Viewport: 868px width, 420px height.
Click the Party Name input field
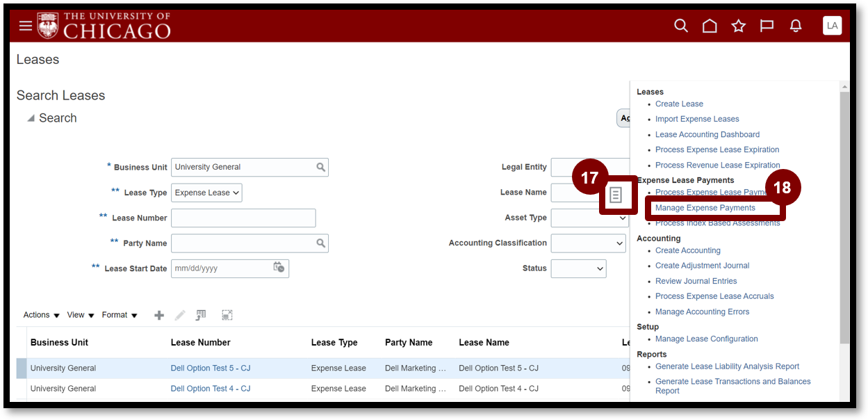point(243,243)
